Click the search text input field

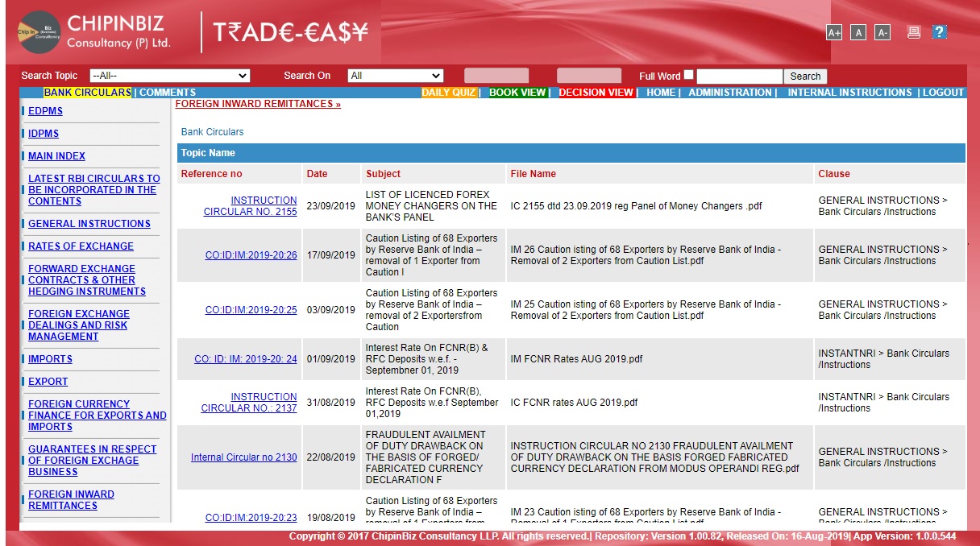(739, 77)
